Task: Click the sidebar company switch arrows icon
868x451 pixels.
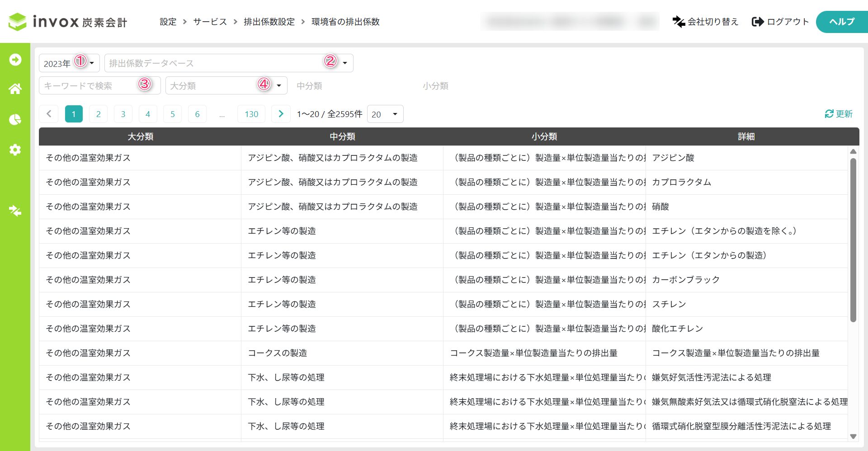Action: [15, 211]
